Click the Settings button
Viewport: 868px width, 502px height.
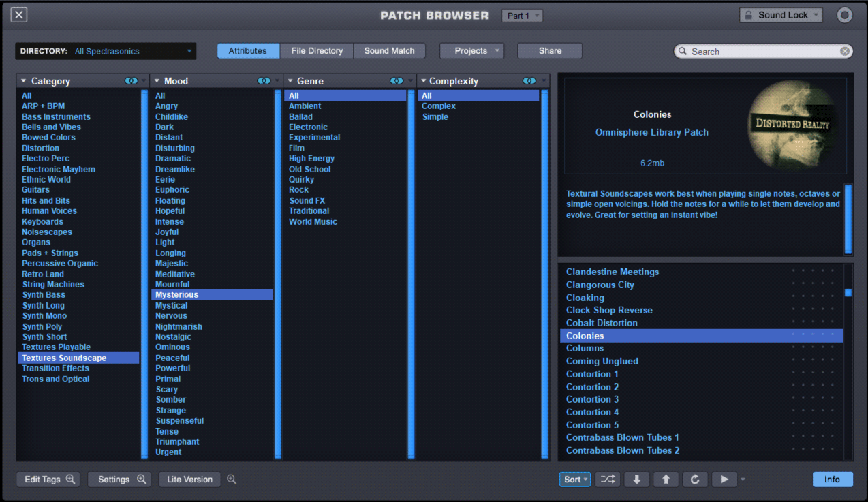[120, 480]
